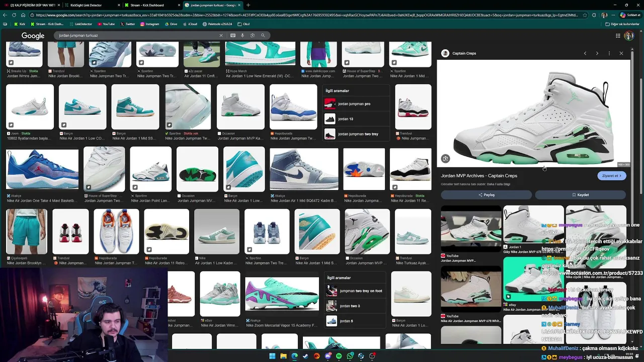Open the YouTube bookmark
The height and width of the screenshot is (362, 644).
106,24
